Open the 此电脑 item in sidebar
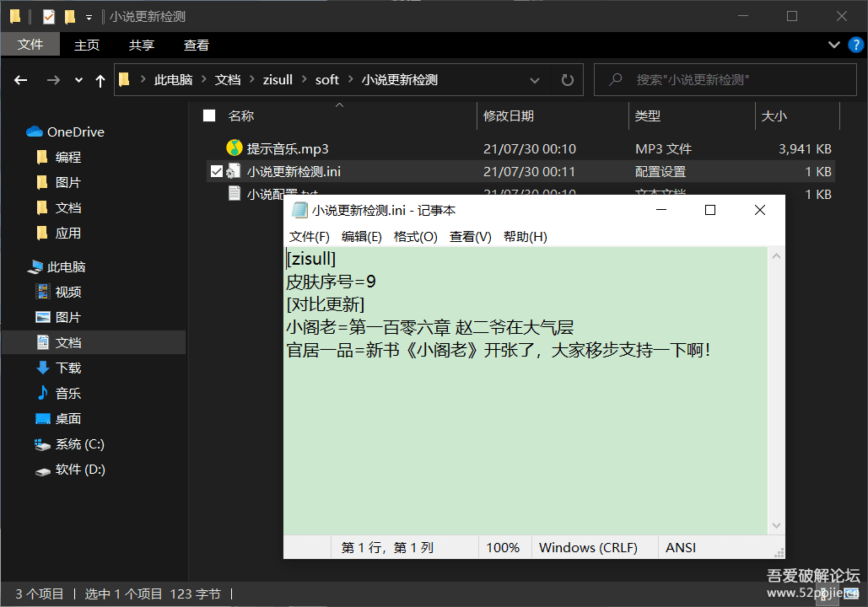Viewport: 868px width, 607px height. (65, 266)
